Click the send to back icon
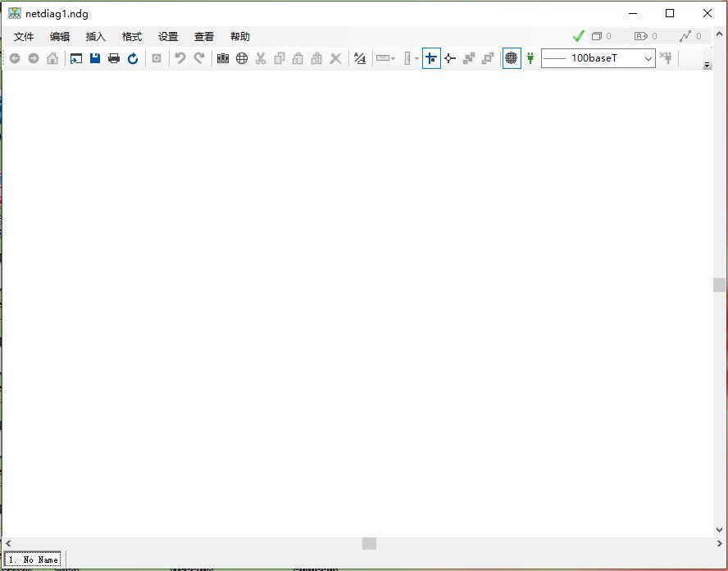The width and height of the screenshot is (728, 571). click(x=488, y=58)
